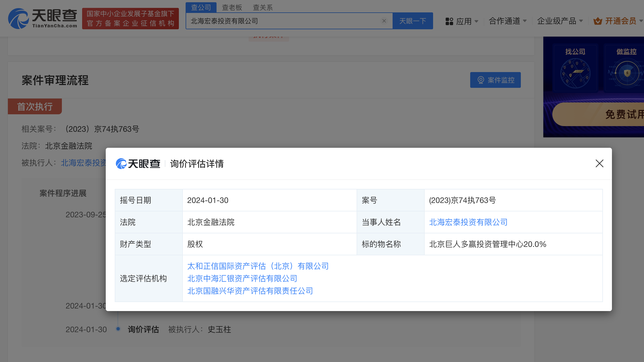Click inside the company search input field
The width and height of the screenshot is (644, 362).
[x=281, y=21]
